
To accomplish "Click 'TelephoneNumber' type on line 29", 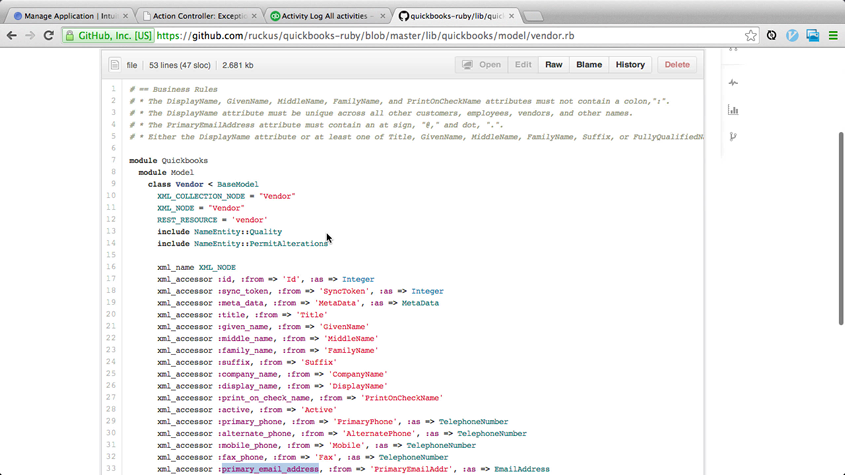I will (x=473, y=422).
